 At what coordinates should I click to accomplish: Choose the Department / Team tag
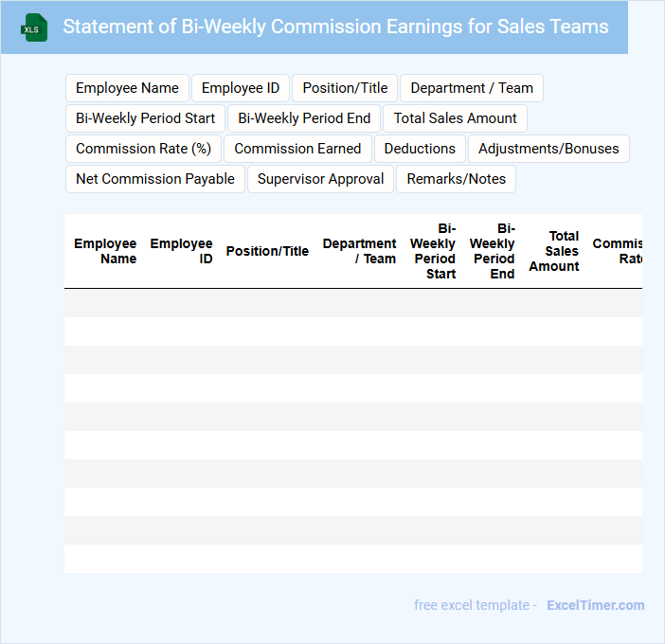click(x=472, y=88)
